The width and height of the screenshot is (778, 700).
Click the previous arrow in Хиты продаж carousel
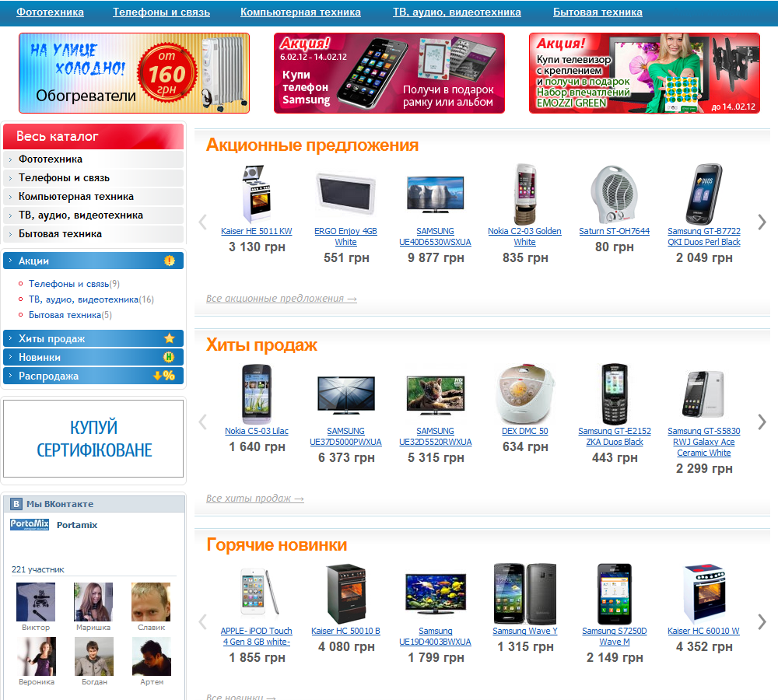coord(202,422)
